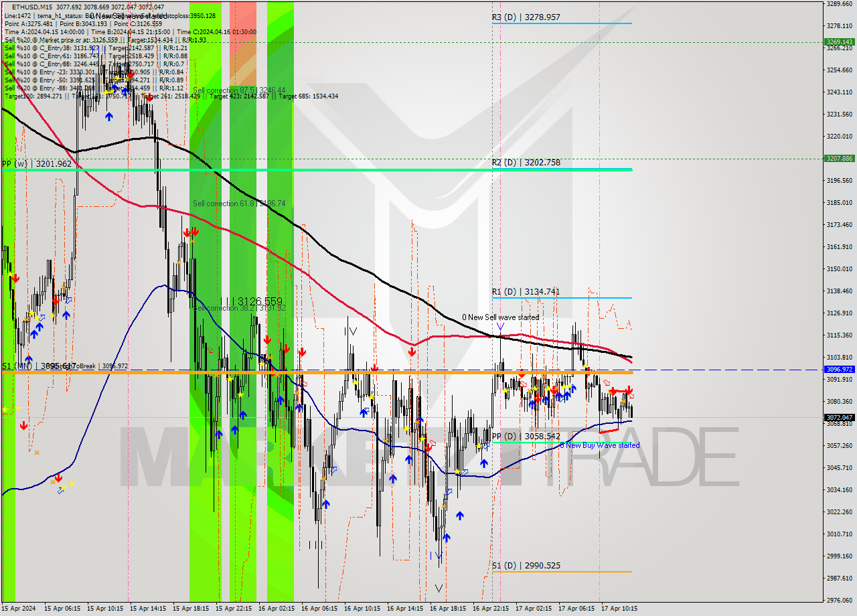Click '0 New Buy Wave started' annotation
Viewport: 857px width, 616px height.
pyautogui.click(x=599, y=445)
